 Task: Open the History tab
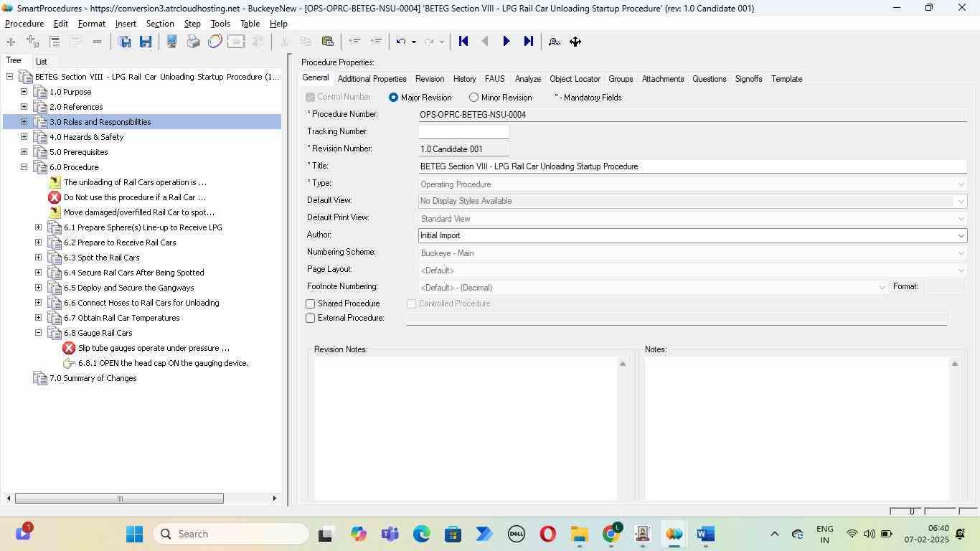[464, 79]
